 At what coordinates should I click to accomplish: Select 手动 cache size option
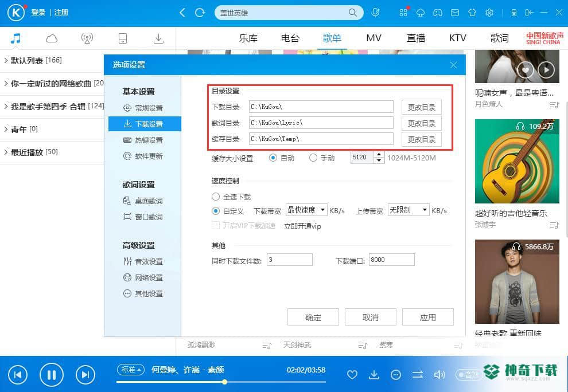(313, 158)
